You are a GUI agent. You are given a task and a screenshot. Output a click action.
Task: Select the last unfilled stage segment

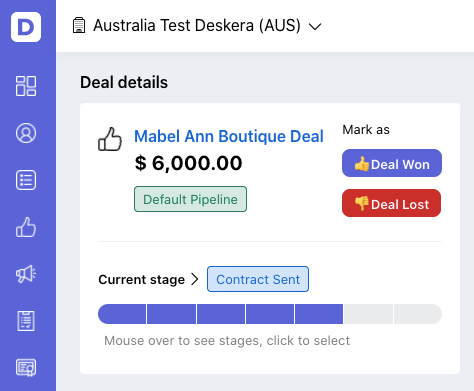pos(418,314)
